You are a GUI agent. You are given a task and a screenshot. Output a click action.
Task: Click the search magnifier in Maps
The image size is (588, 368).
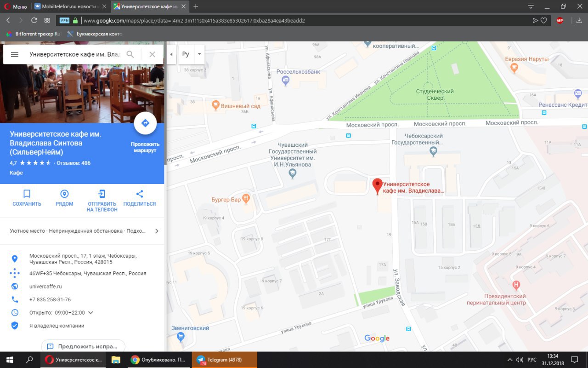point(130,54)
